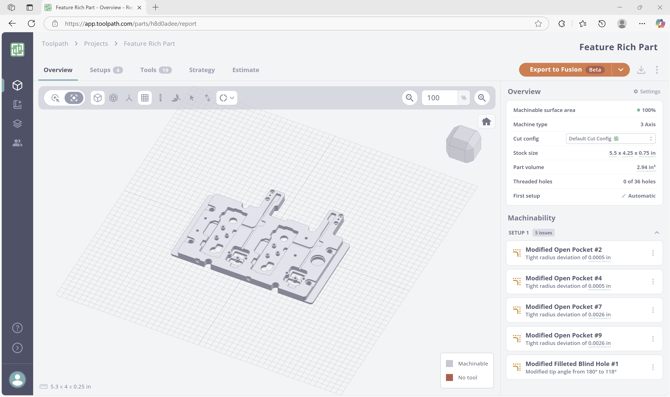Open the help question mark icon
Image resolution: width=670 pixels, height=397 pixels.
point(18,328)
